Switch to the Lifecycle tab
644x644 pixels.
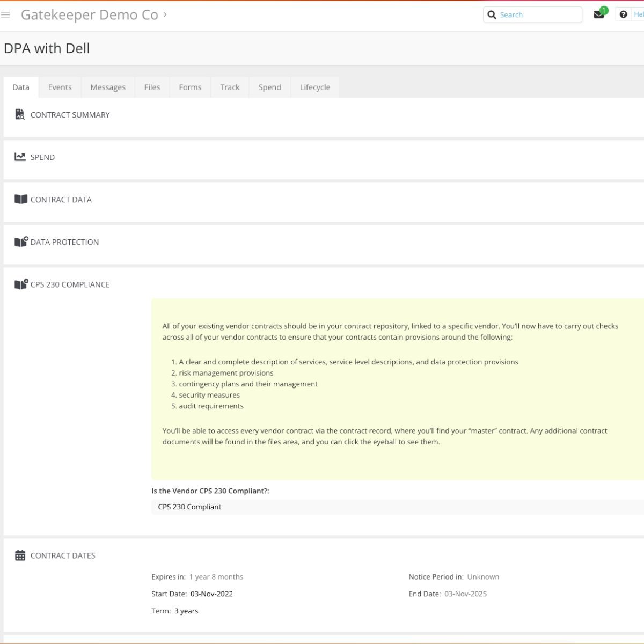pos(315,87)
